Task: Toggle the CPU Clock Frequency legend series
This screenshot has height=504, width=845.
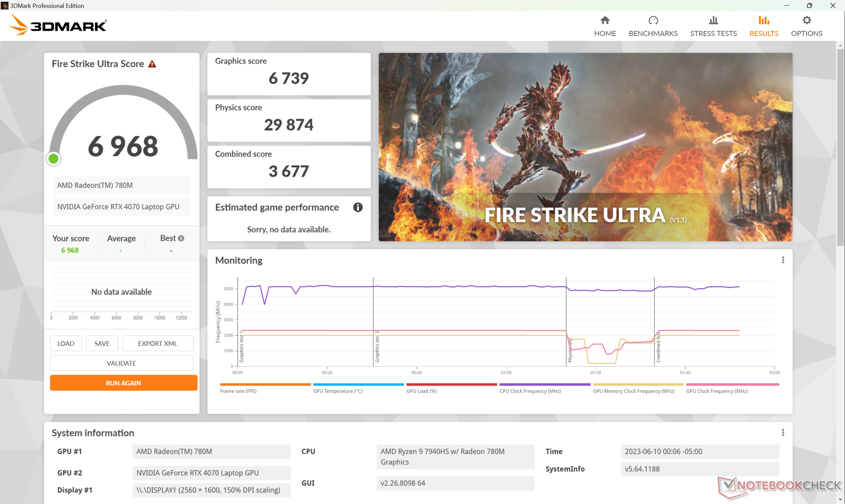Action: pyautogui.click(x=530, y=391)
